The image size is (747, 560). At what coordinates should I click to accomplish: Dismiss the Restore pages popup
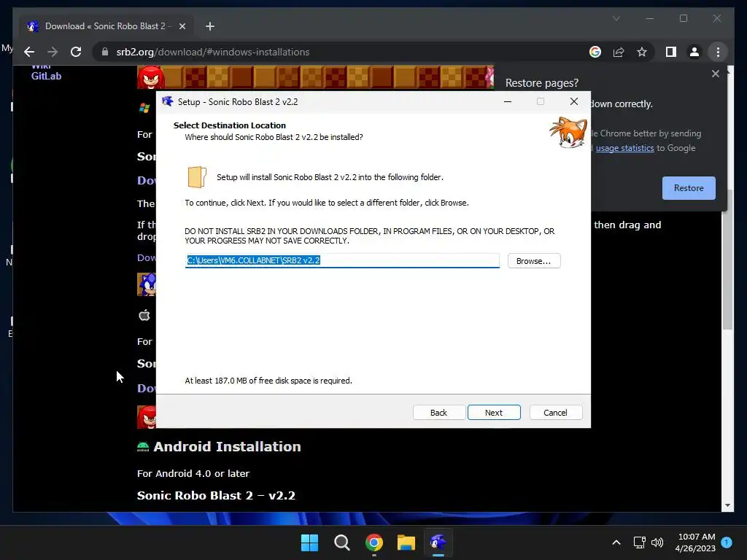pyautogui.click(x=715, y=74)
